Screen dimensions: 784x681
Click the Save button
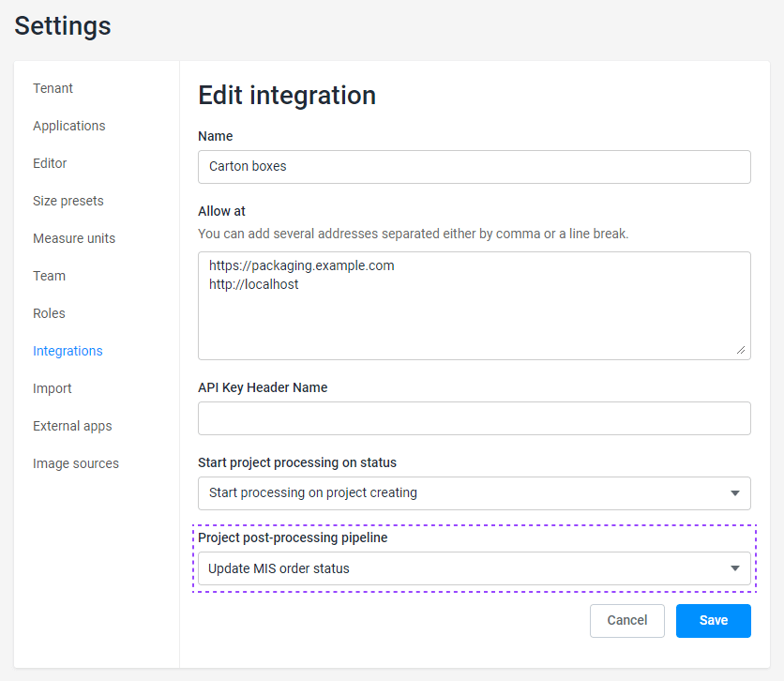(713, 621)
